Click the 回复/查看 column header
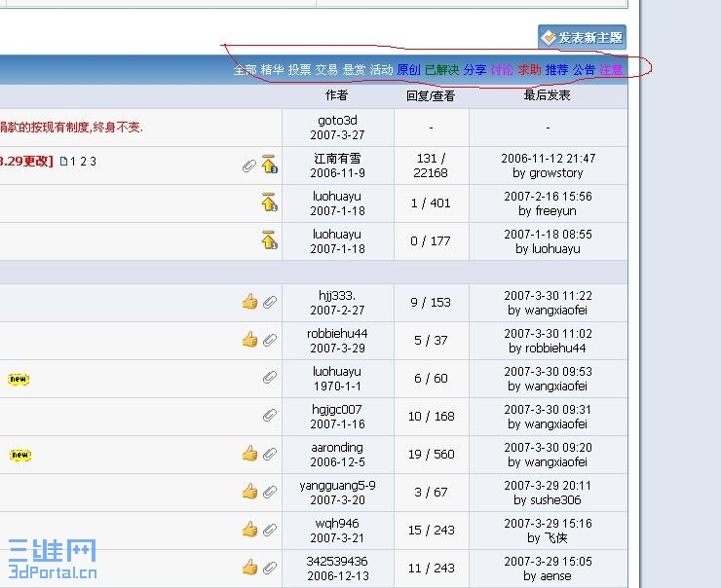 coord(431,95)
